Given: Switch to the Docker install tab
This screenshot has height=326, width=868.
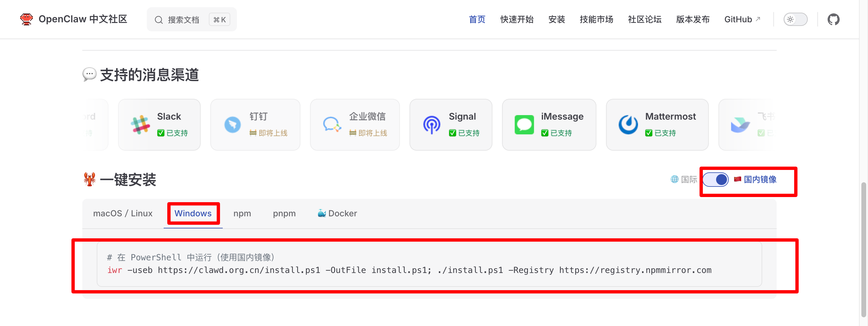Looking at the screenshot, I should (337, 214).
